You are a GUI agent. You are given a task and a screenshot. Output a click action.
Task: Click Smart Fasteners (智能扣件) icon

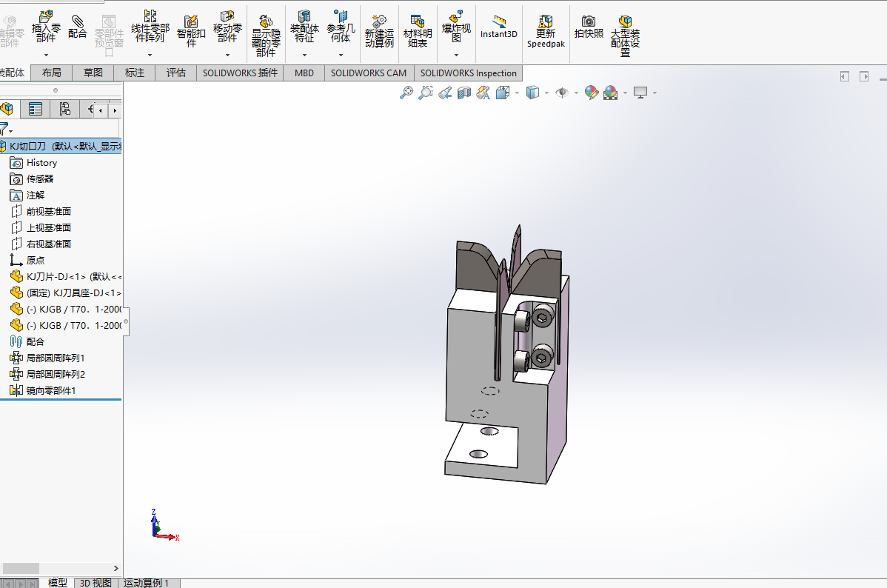191,32
